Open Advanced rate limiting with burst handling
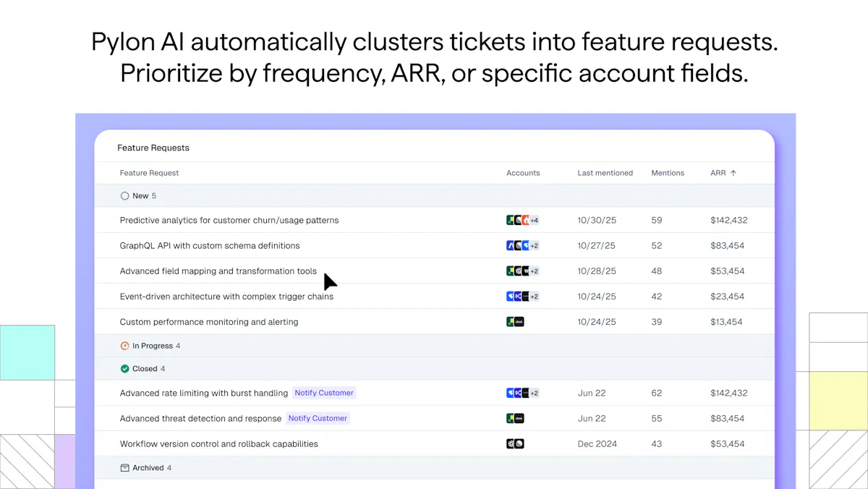The width and height of the screenshot is (868, 489). (204, 393)
